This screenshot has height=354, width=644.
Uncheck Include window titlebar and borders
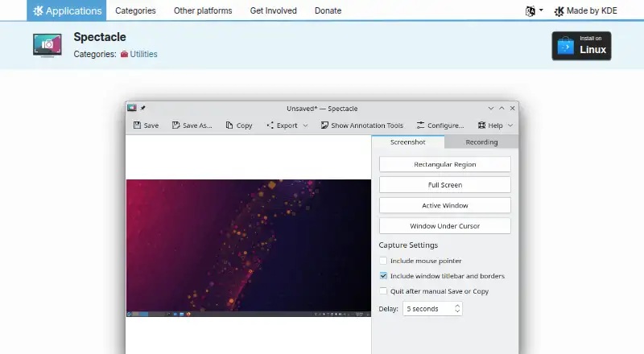pyautogui.click(x=383, y=276)
